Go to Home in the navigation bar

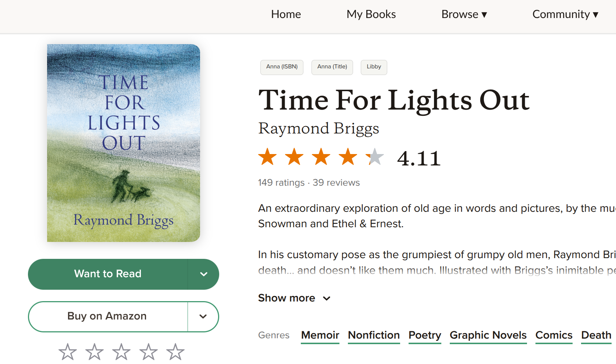286,14
